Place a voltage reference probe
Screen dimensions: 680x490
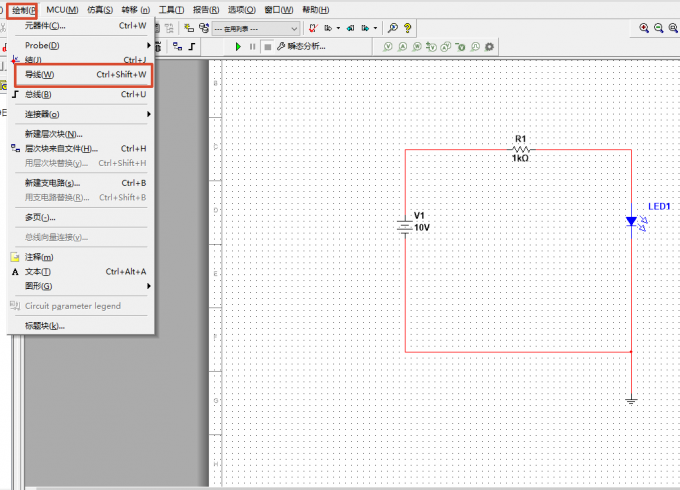coord(461,46)
